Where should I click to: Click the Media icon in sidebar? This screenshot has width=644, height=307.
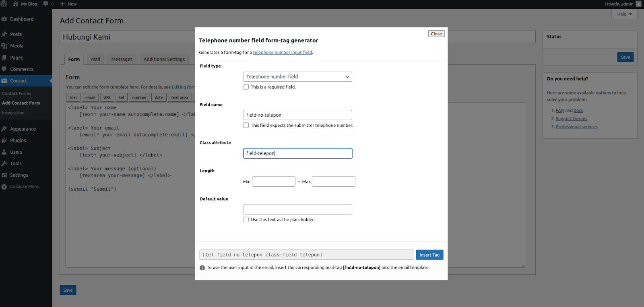(x=4, y=46)
